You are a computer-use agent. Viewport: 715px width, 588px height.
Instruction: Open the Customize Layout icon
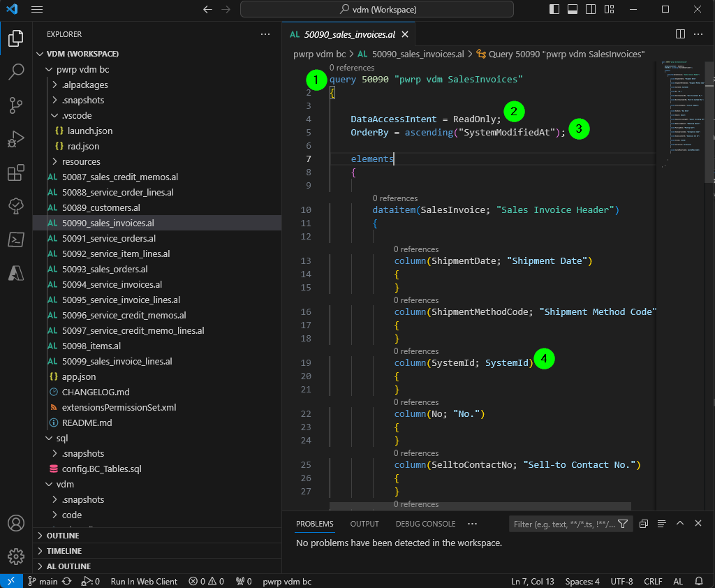609,9
